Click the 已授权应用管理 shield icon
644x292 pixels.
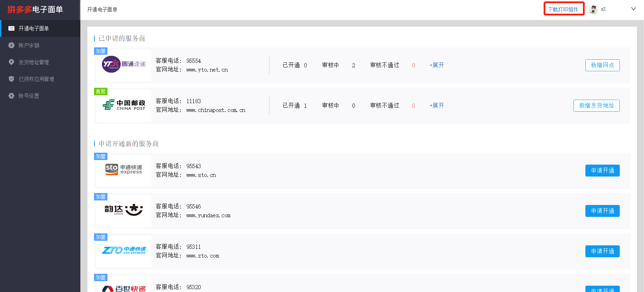point(11,79)
